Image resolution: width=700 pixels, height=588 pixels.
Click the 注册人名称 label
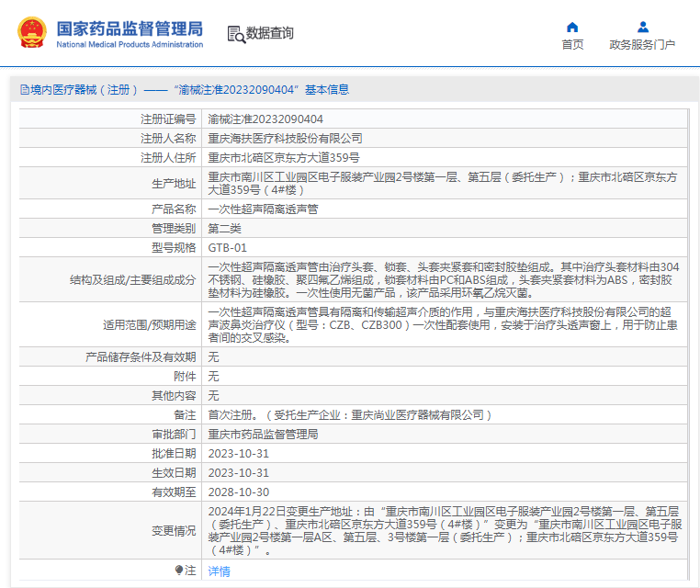point(168,139)
